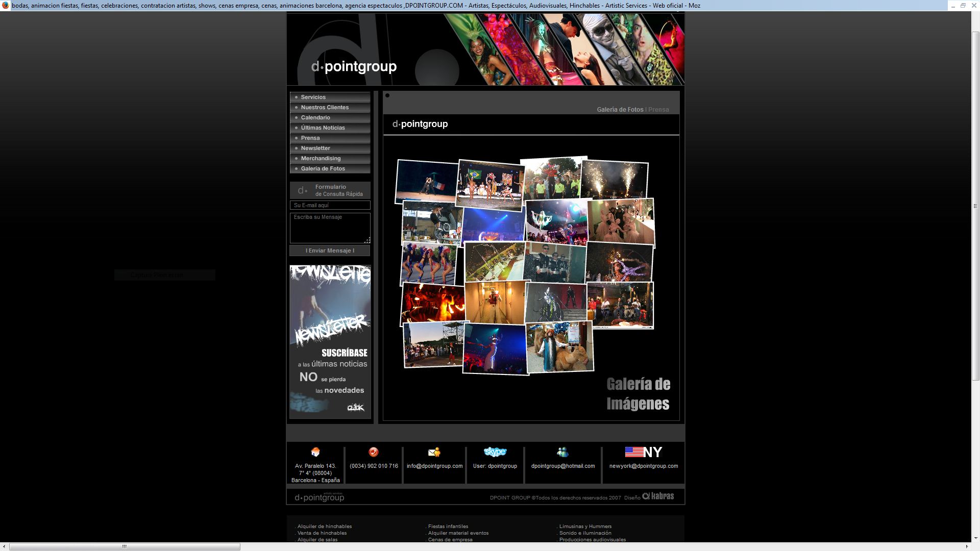Follow the Prensa link in header bar
This screenshot has width=980, height=551.
pyautogui.click(x=658, y=110)
